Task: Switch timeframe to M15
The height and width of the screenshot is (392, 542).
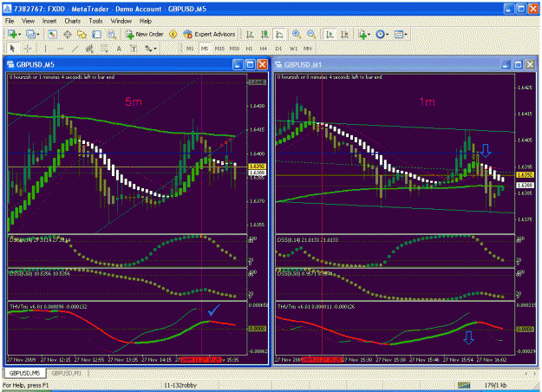Action: pyautogui.click(x=219, y=49)
